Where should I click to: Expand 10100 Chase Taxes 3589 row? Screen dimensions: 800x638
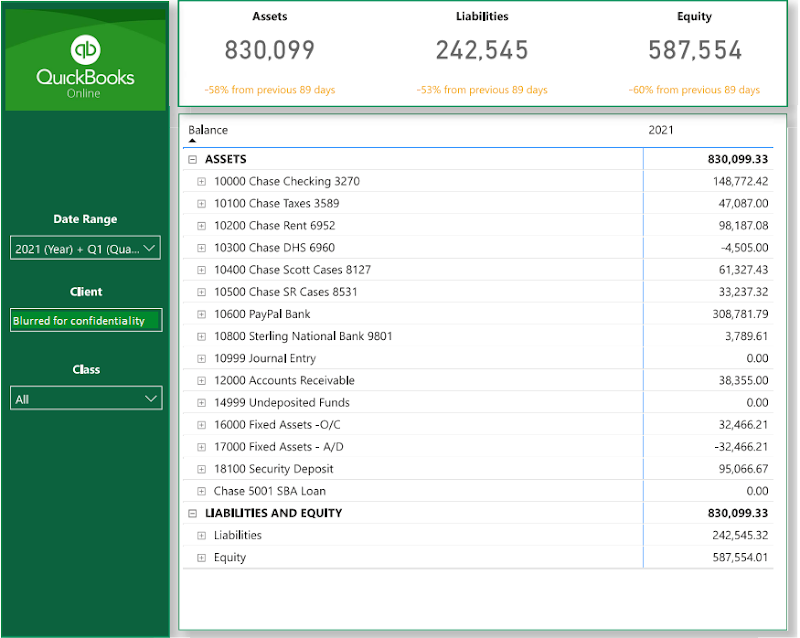tap(202, 204)
